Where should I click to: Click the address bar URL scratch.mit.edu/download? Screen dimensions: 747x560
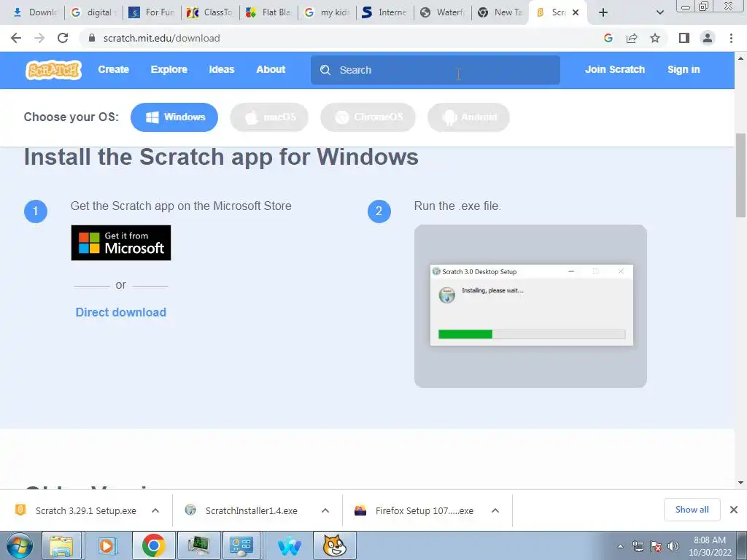pos(161,38)
